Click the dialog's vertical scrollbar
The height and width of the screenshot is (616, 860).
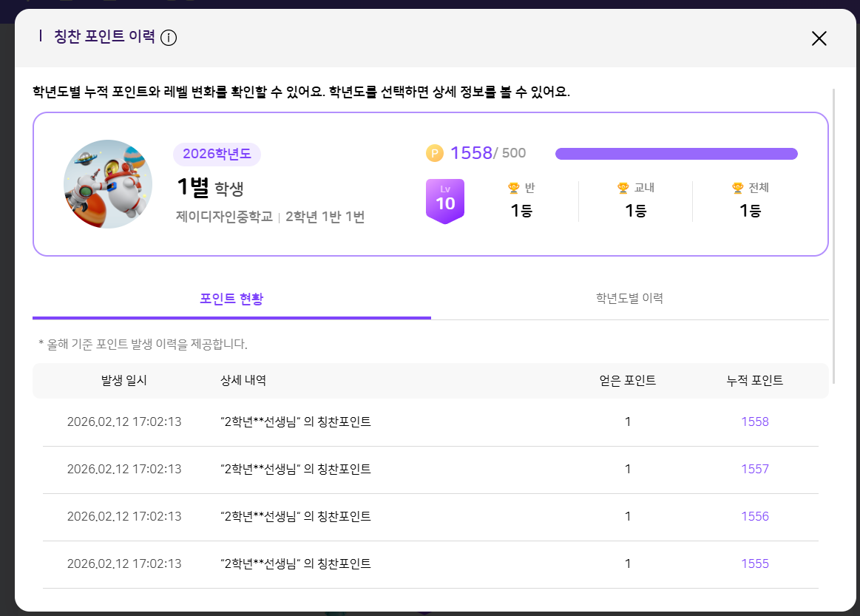[834, 237]
